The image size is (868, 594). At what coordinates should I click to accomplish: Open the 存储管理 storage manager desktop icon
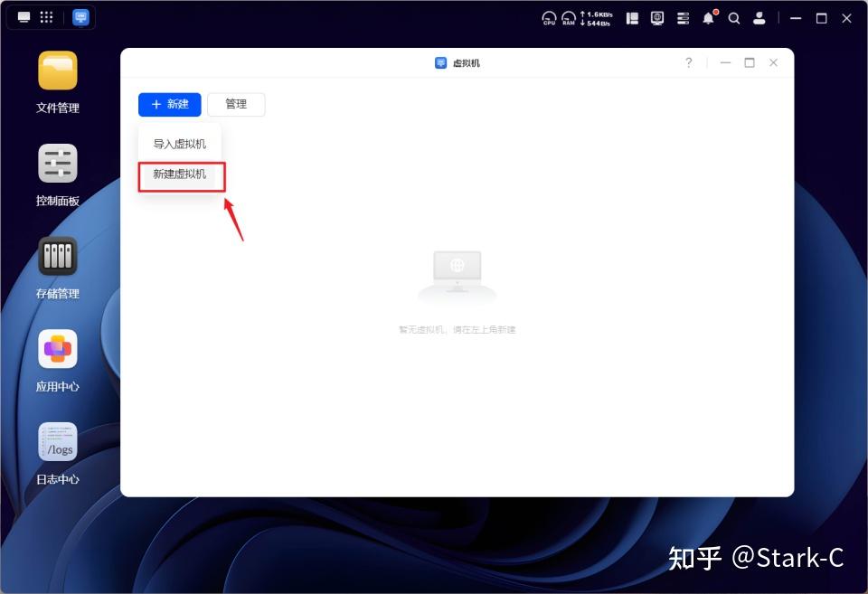click(58, 256)
